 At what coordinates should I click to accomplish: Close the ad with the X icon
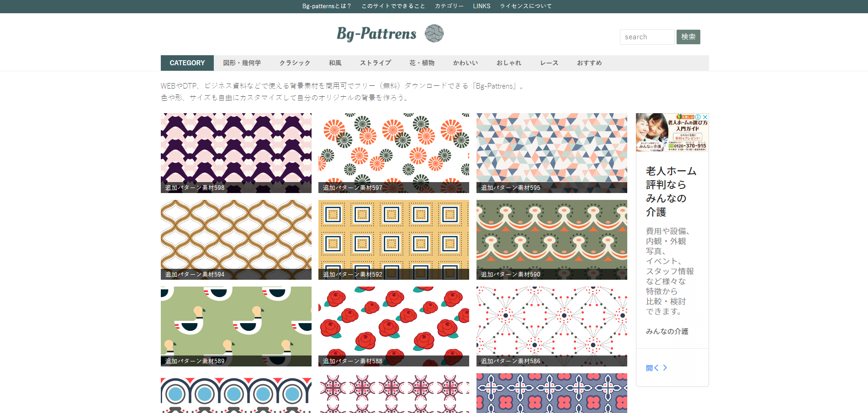click(x=705, y=117)
